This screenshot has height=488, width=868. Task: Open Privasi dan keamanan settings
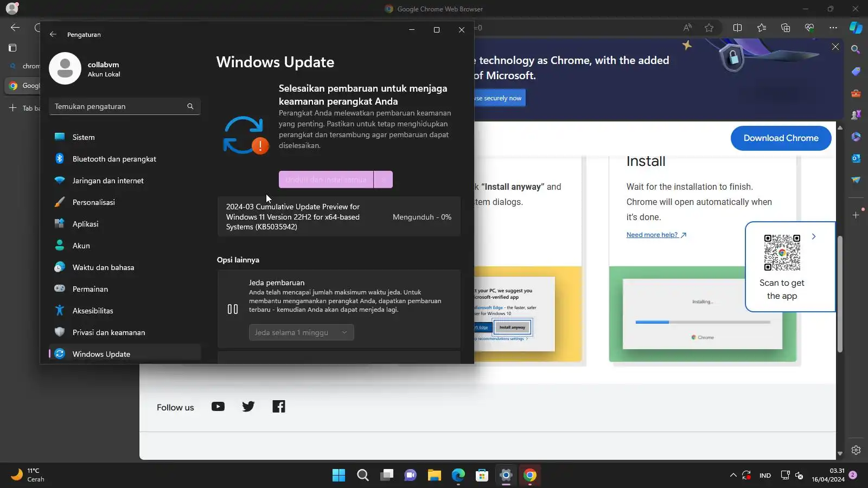pyautogui.click(x=125, y=332)
